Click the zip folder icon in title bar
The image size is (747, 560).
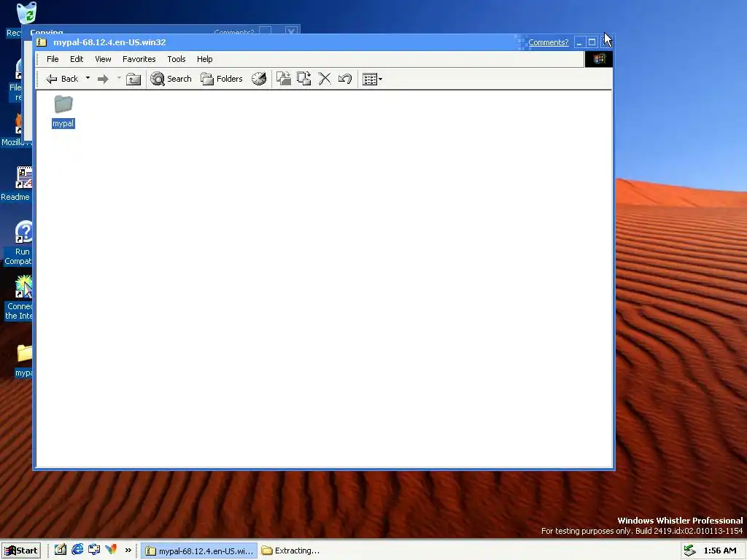[x=42, y=42]
